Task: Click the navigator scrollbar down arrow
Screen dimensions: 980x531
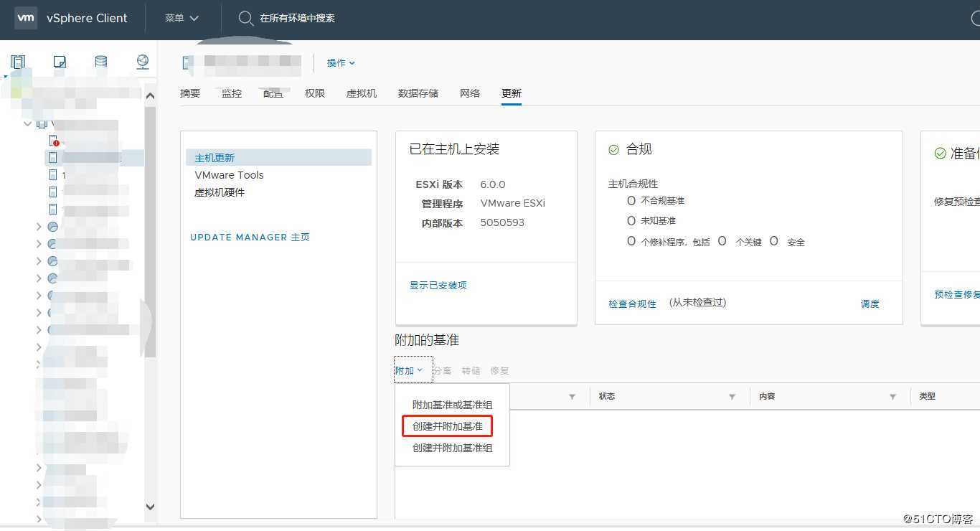Action: (150, 507)
